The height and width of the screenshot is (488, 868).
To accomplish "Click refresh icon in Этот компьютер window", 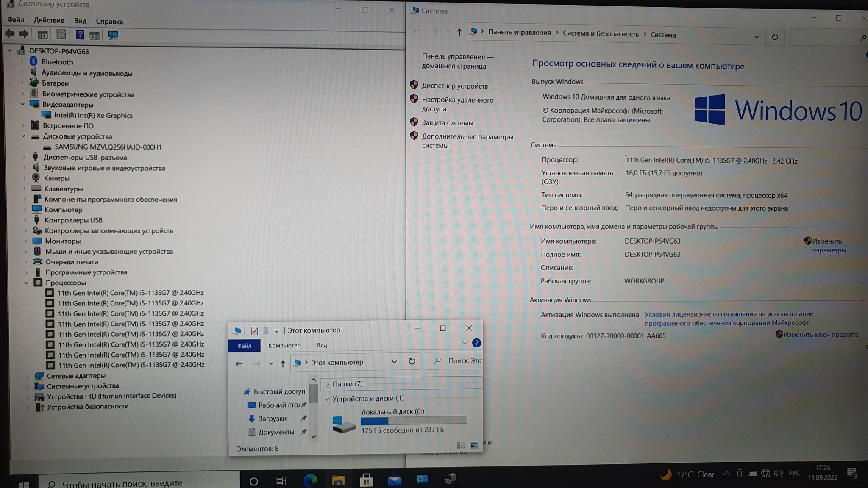I will (412, 361).
